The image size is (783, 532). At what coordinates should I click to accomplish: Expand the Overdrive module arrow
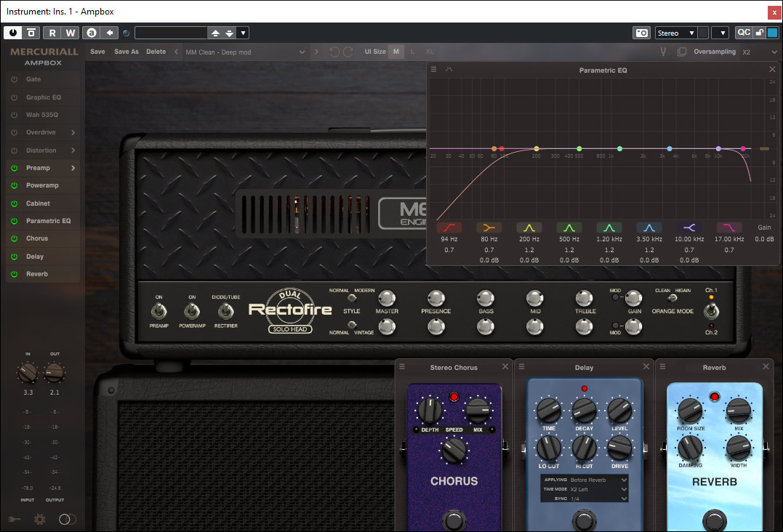pyautogui.click(x=73, y=132)
